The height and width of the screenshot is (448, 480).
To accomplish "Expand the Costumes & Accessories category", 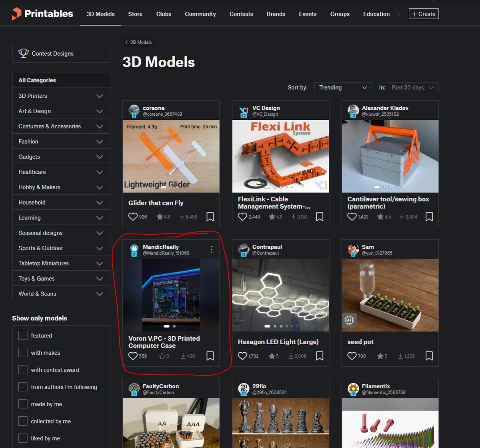I will click(x=100, y=127).
